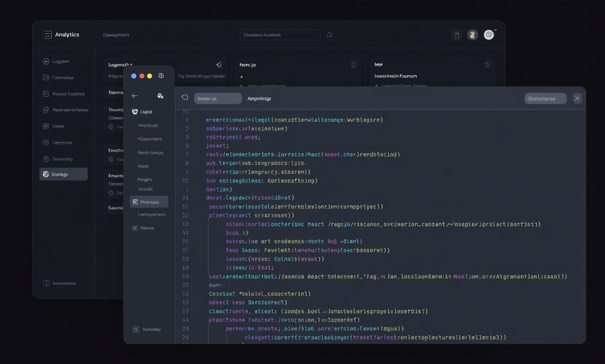The width and height of the screenshot is (605, 364).
Task: Click the top-right corner icon on the first dashboard card
Action: tap(219, 65)
